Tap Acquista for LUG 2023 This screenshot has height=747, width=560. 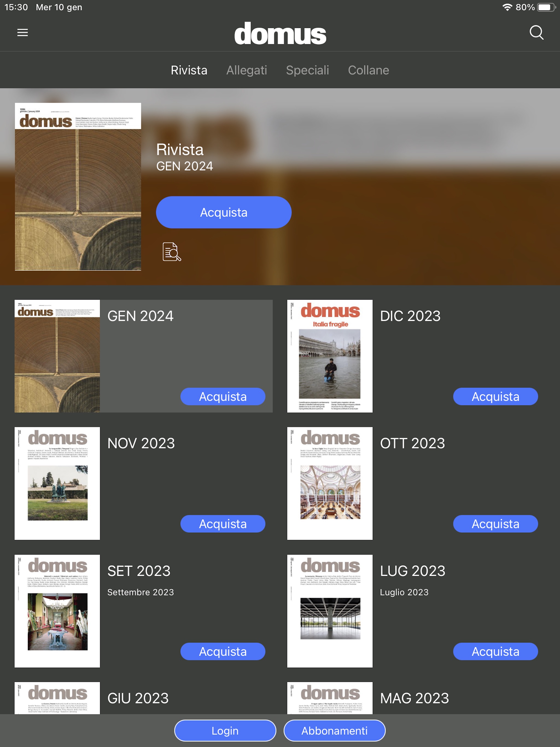pyautogui.click(x=495, y=651)
